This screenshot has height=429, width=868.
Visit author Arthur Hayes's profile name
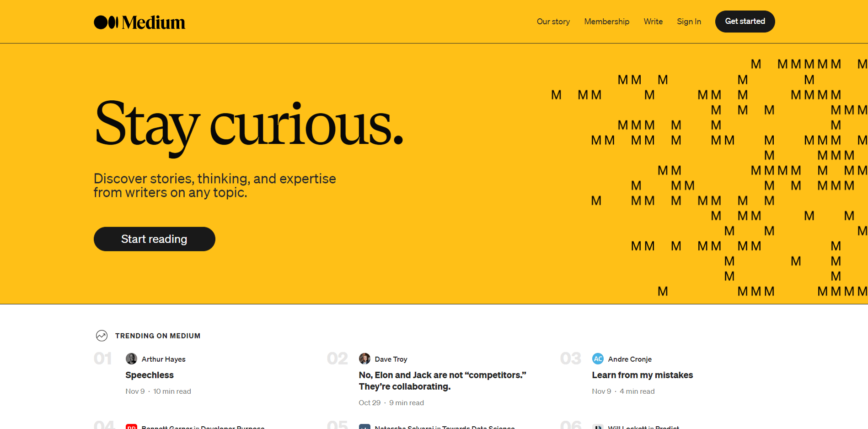tap(164, 359)
